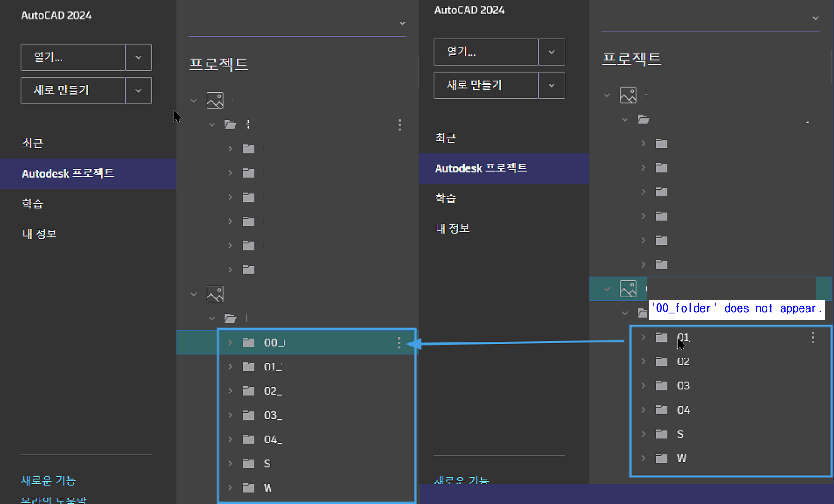
Task: Open the project sort dropdown at the top
Action: tap(402, 23)
